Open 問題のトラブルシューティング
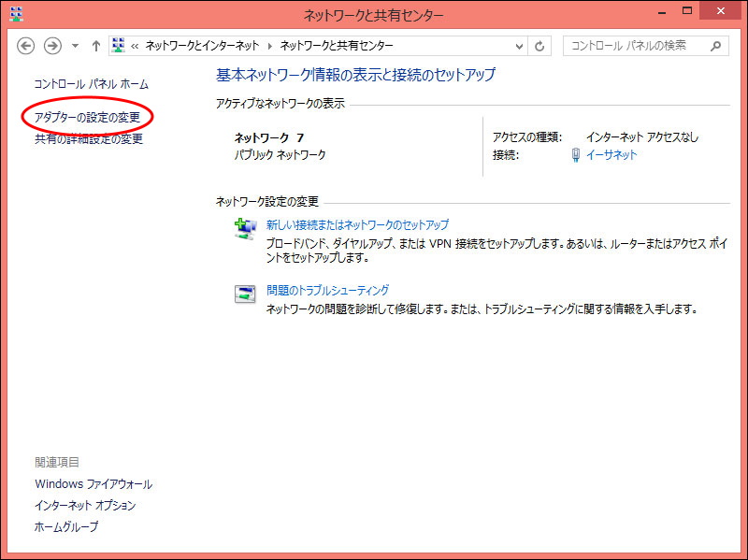The width and height of the screenshot is (748, 560). [x=328, y=290]
